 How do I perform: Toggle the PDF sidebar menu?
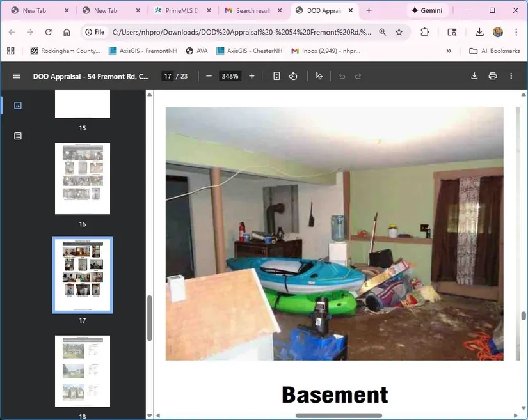(17, 76)
